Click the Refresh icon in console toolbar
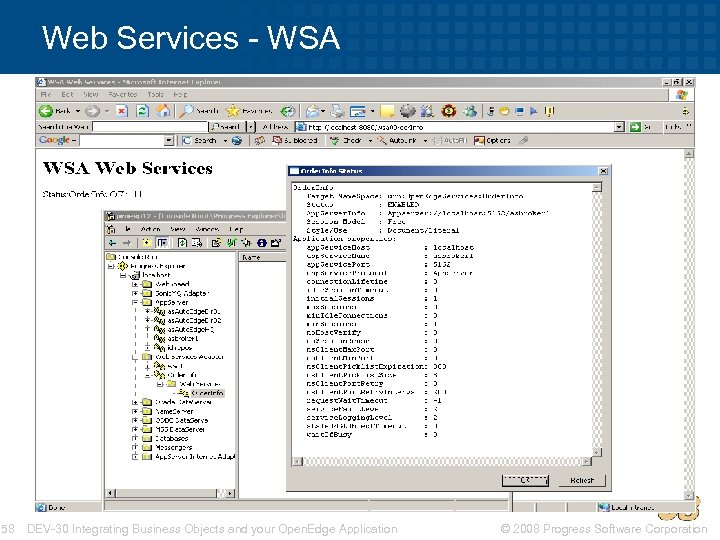 (182, 242)
